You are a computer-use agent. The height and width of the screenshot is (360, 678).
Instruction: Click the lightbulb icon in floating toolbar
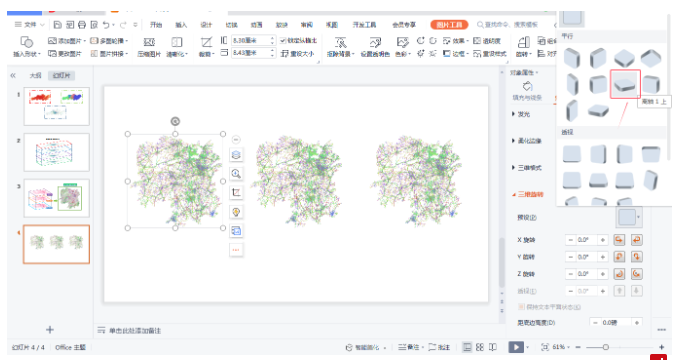pyautogui.click(x=236, y=212)
